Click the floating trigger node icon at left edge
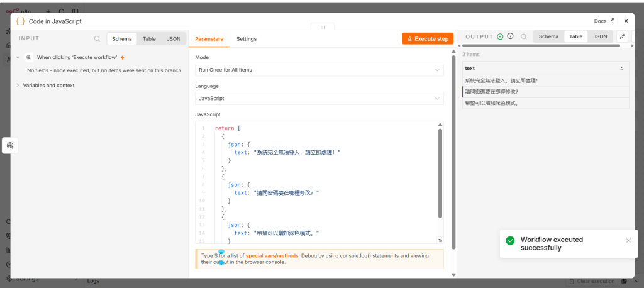The width and height of the screenshot is (644, 288). point(10,145)
